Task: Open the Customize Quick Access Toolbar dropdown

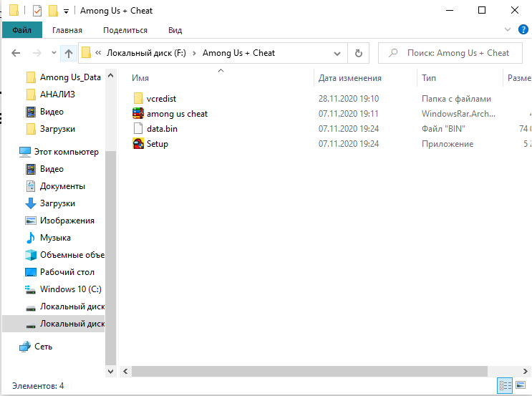Action: coord(66,11)
